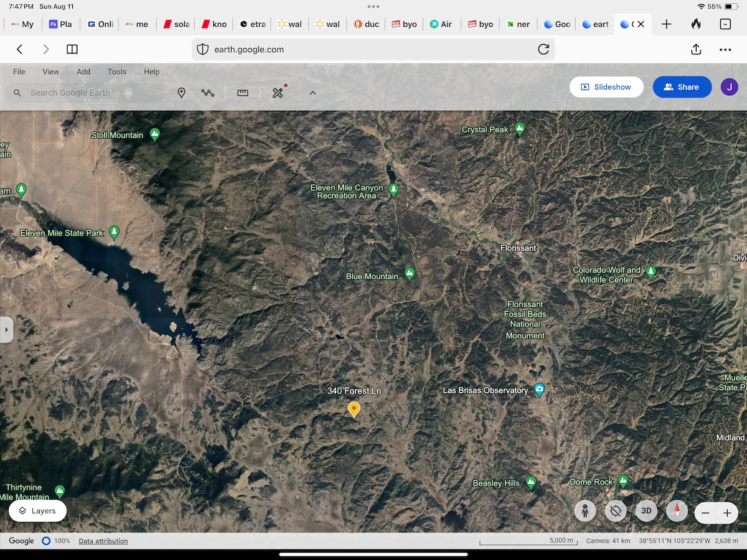This screenshot has height=560, width=747.
Task: Expand the left side panel handle
Action: tap(6, 330)
